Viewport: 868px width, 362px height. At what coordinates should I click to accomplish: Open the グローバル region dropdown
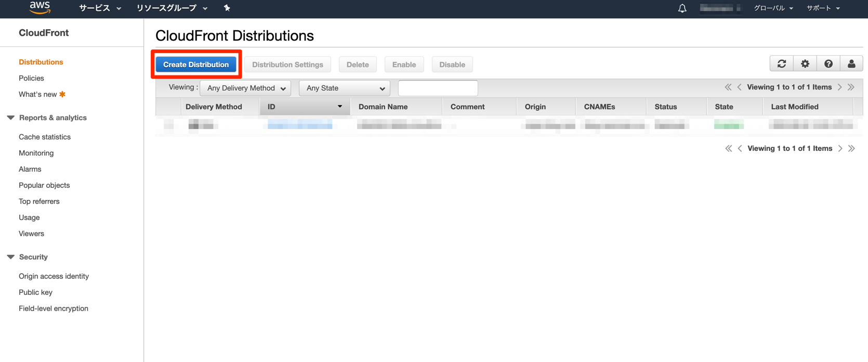(773, 8)
